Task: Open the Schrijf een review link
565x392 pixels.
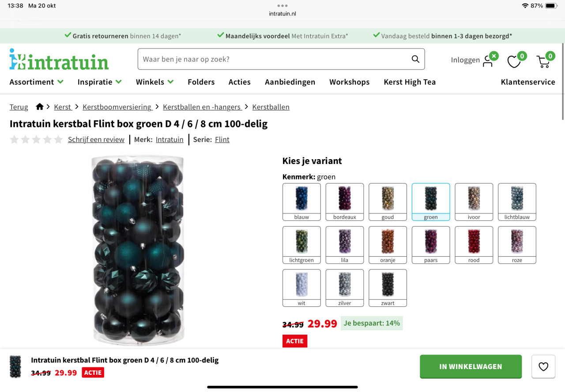Action: 96,139
